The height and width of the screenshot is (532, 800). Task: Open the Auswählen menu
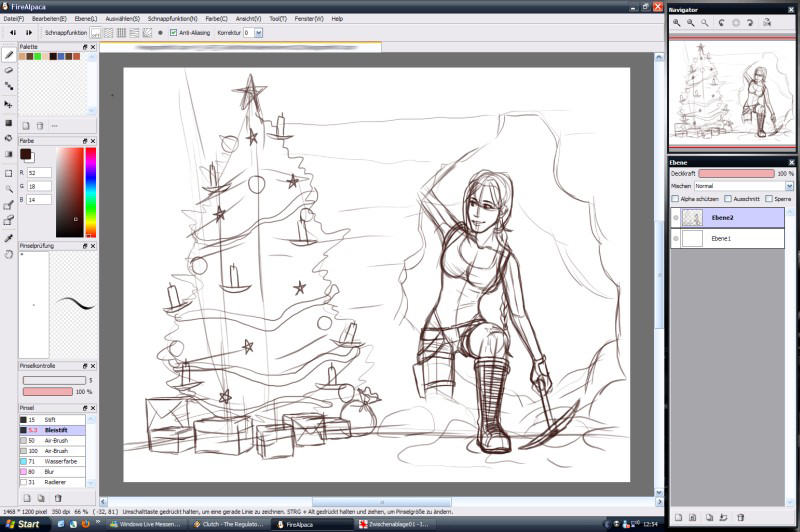(122, 19)
